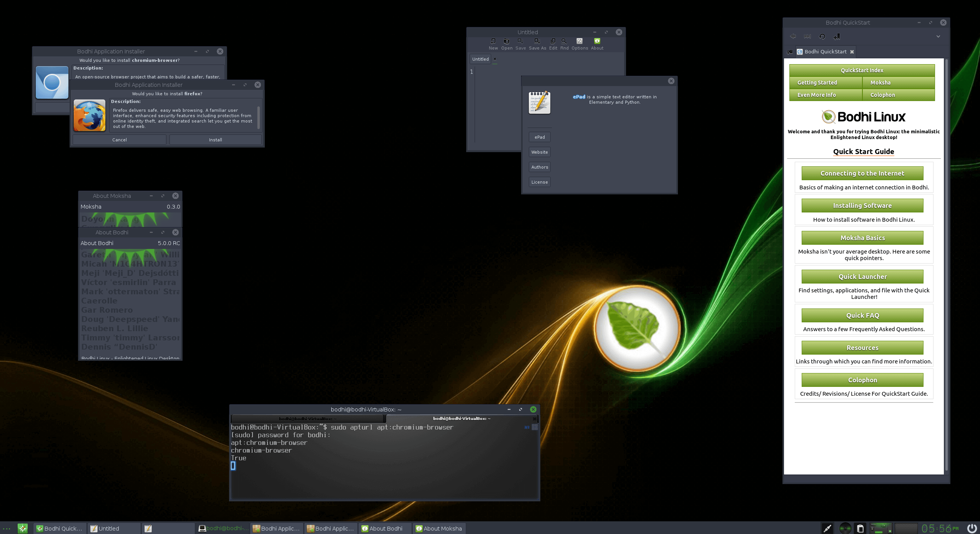
Task: Click the Colophon section expander
Action: (x=862, y=380)
